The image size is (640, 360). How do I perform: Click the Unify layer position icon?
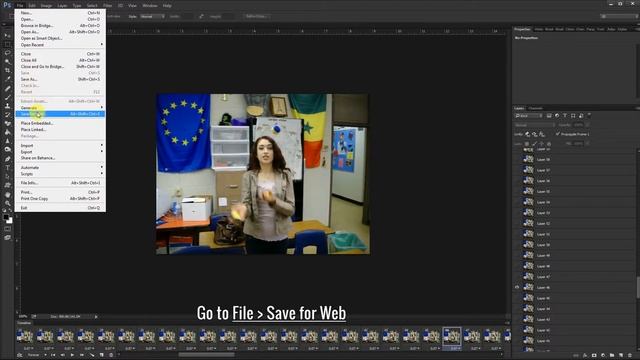pos(527,134)
